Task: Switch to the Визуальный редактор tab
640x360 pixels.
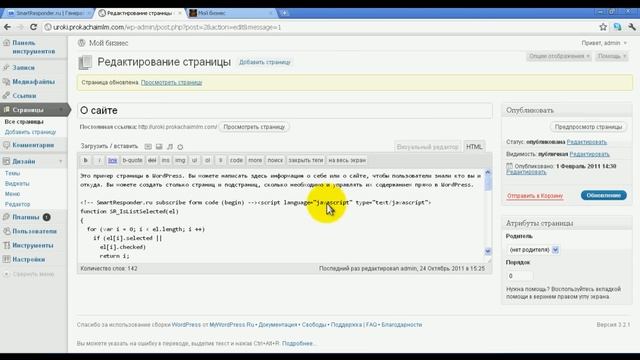Action: pos(427,147)
